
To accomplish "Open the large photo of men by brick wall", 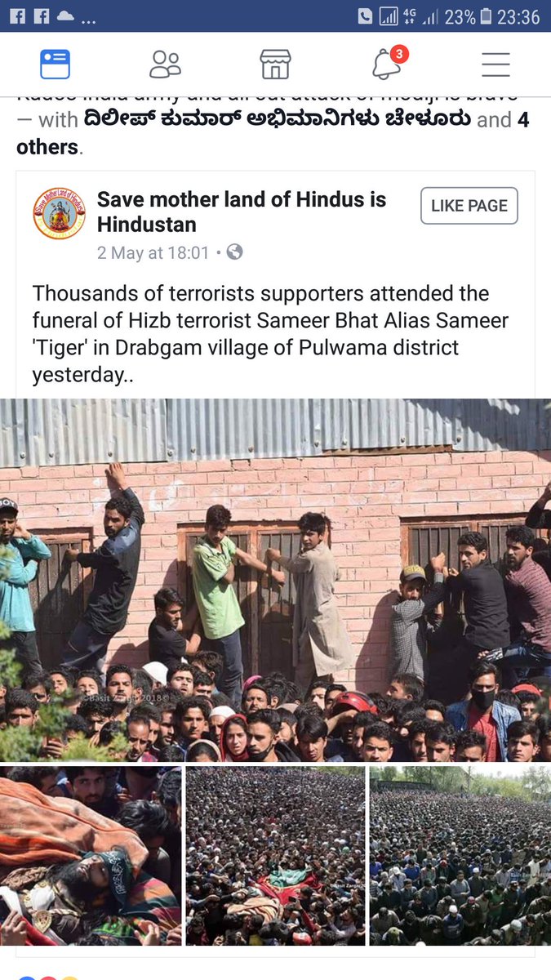I will (x=275, y=580).
